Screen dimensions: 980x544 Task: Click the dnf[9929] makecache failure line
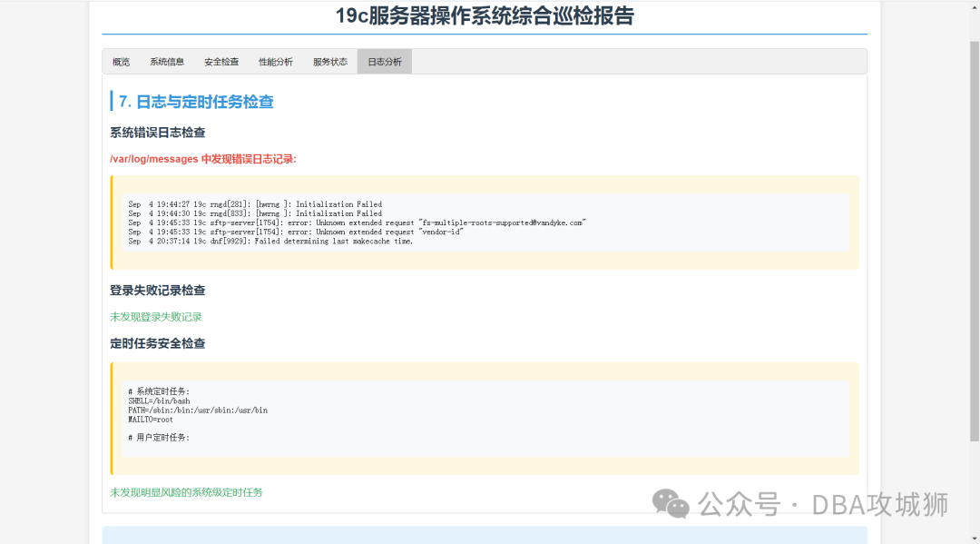270,242
